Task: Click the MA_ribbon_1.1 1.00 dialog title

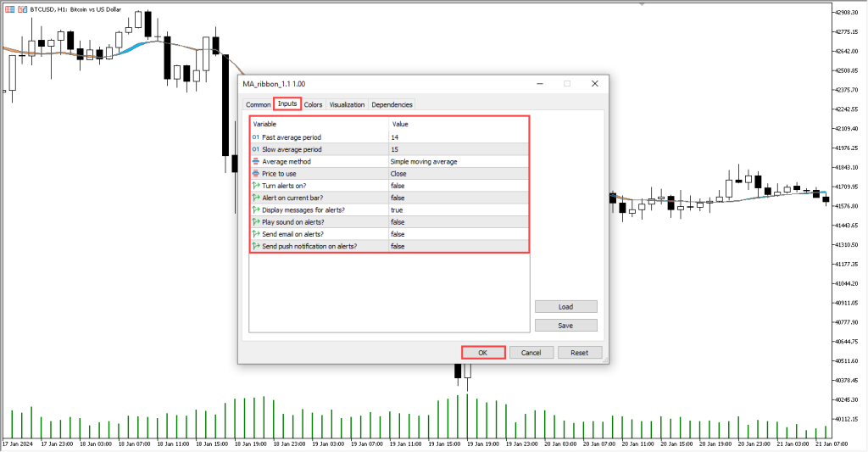Action: 274,84
